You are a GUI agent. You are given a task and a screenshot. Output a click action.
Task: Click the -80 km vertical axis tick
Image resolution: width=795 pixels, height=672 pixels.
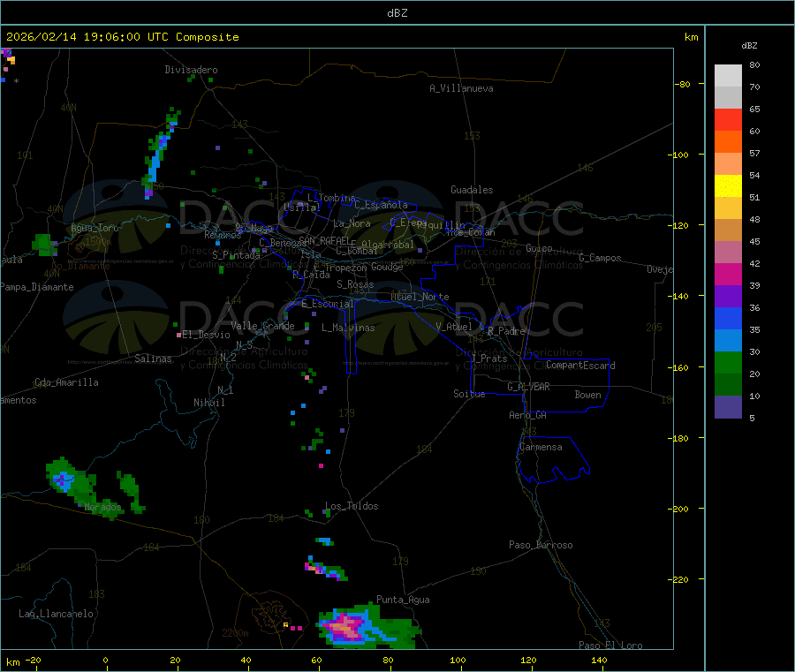click(682, 84)
